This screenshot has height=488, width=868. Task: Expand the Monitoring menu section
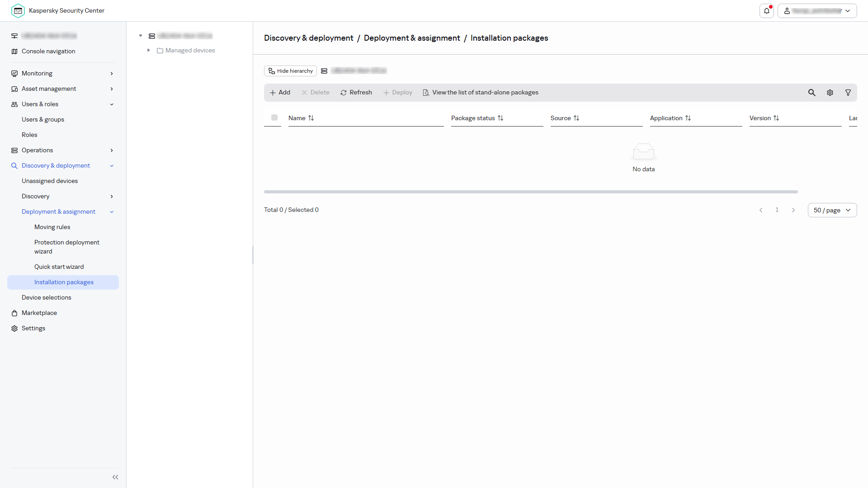[63, 73]
